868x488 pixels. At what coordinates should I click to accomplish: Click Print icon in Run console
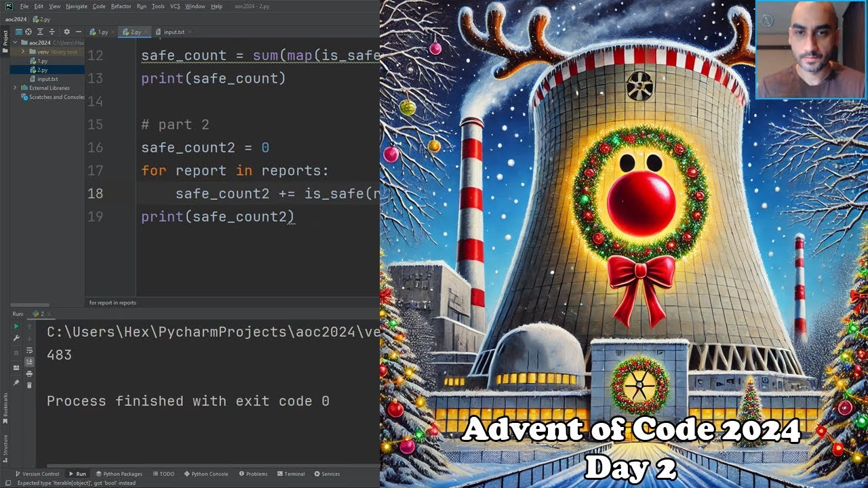29,373
